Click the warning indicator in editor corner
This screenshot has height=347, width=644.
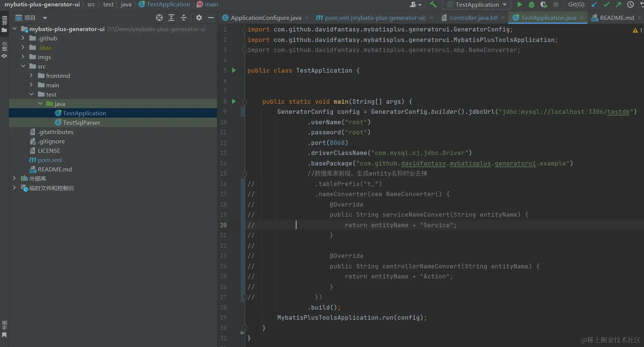click(x=637, y=30)
